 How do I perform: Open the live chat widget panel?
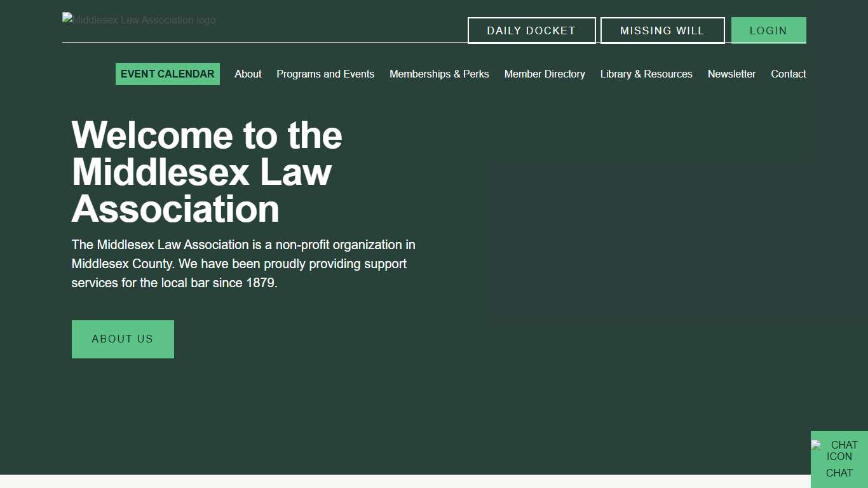(x=839, y=459)
